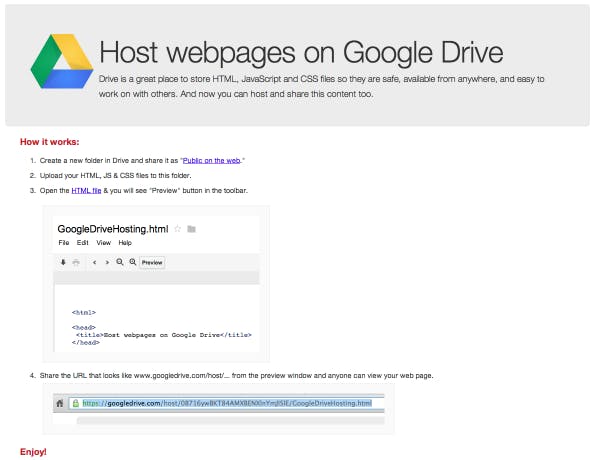This screenshot has width=595, height=460.
Task: Open the File menu in the screenshot
Action: pos(64,243)
